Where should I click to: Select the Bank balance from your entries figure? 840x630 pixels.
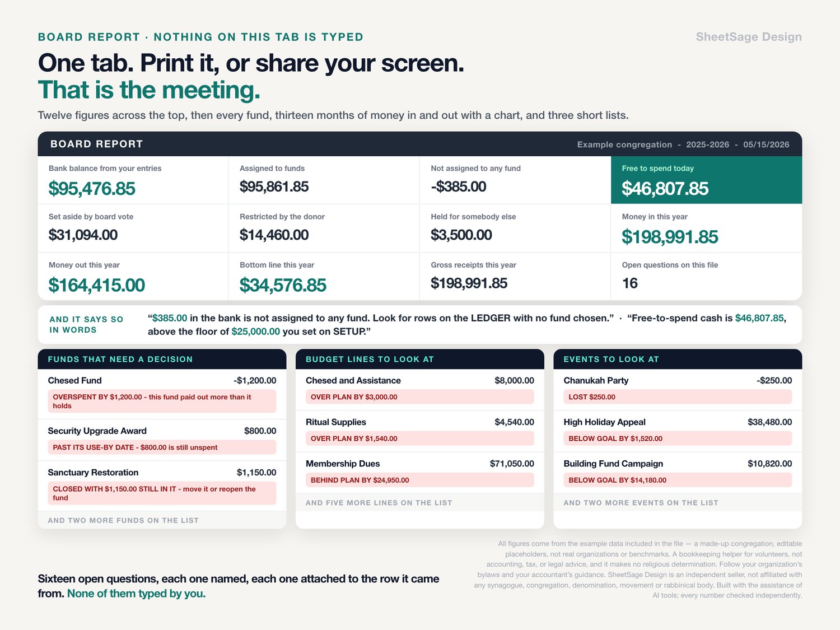92,189
